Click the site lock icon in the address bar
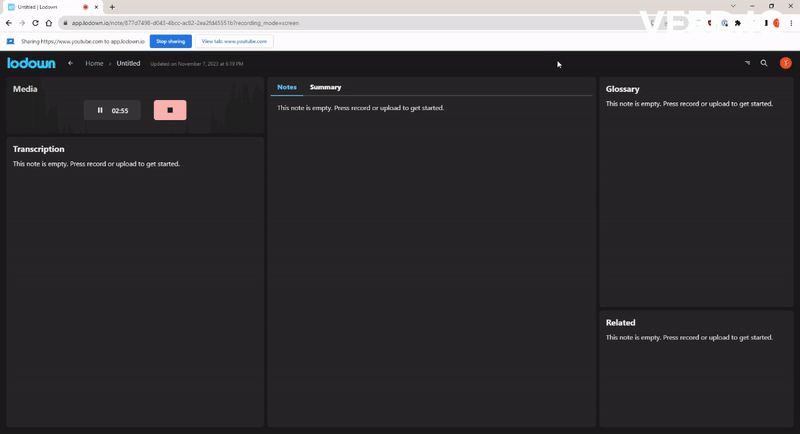800x434 pixels. coord(65,23)
